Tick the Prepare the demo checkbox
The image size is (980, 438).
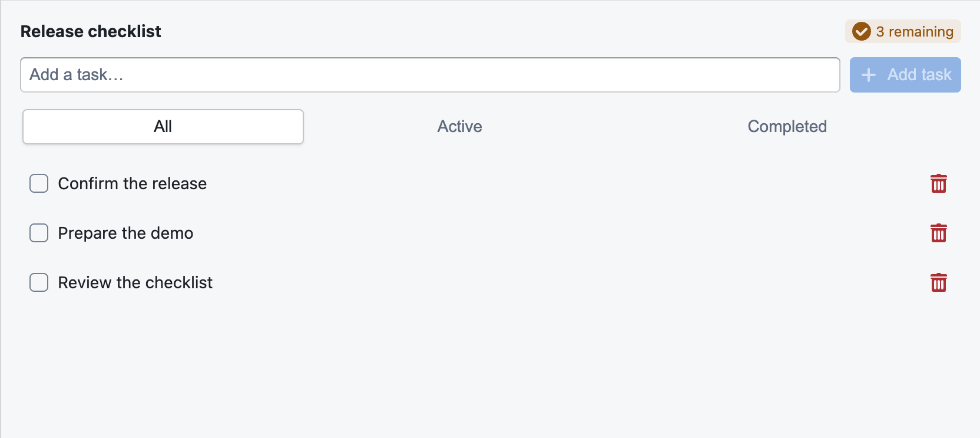(39, 233)
